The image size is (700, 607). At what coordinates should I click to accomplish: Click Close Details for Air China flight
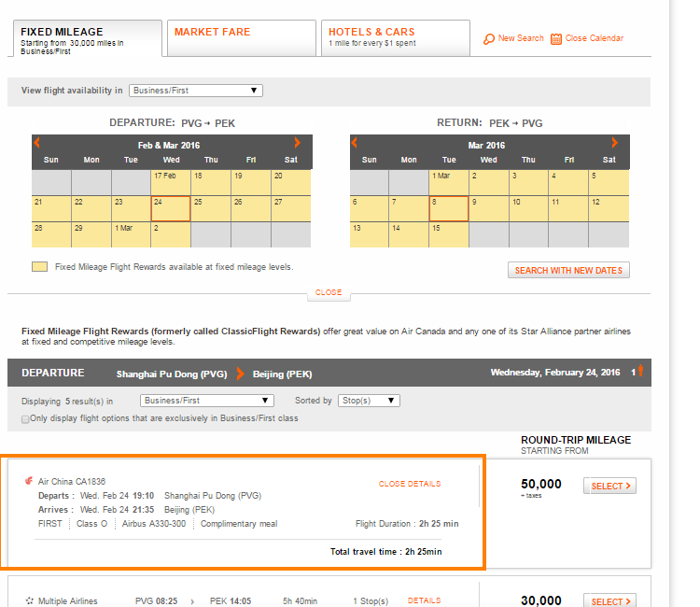[410, 484]
